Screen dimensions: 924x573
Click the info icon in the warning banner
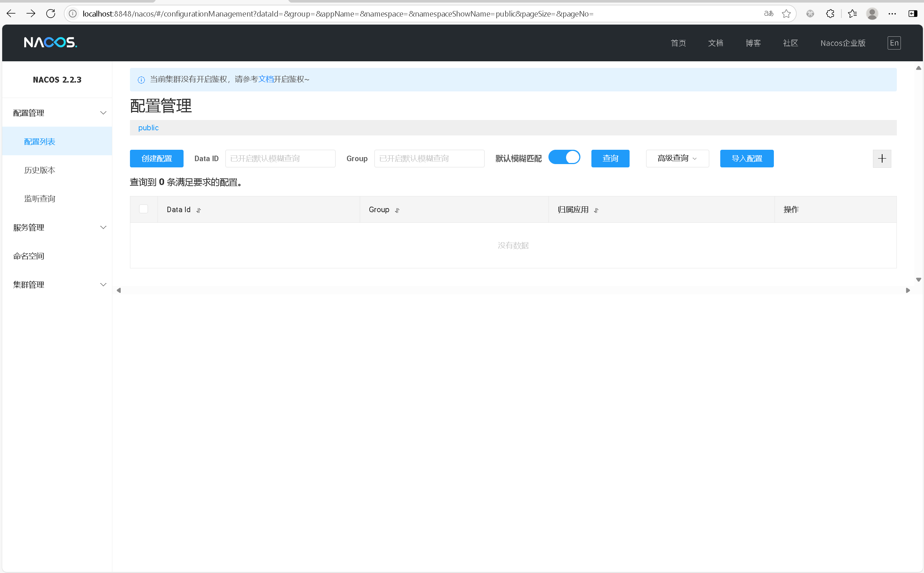click(x=141, y=80)
